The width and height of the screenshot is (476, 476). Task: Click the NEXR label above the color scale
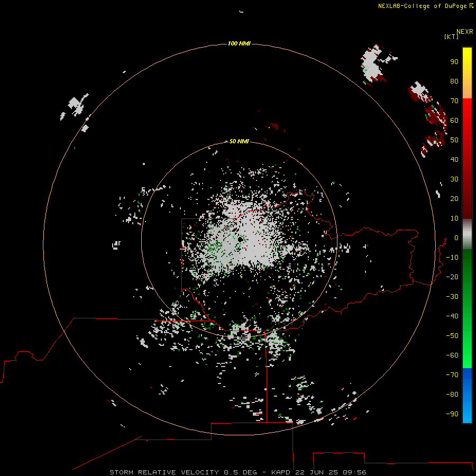coord(465,32)
